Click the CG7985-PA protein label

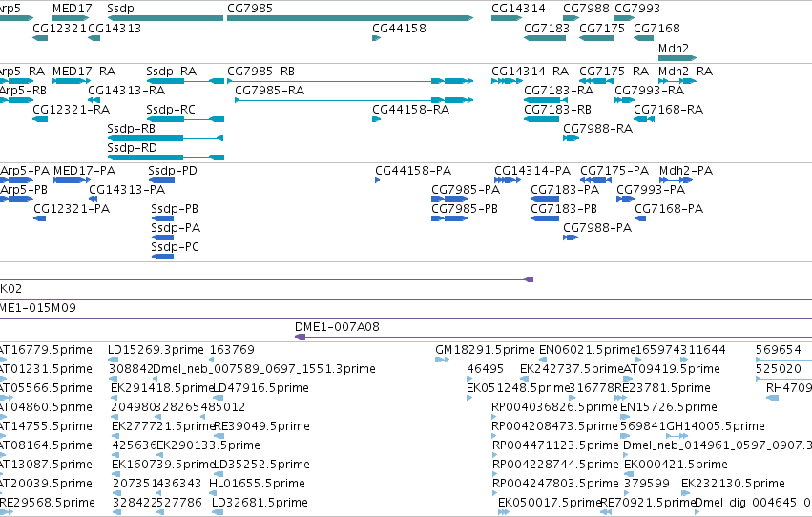(466, 190)
